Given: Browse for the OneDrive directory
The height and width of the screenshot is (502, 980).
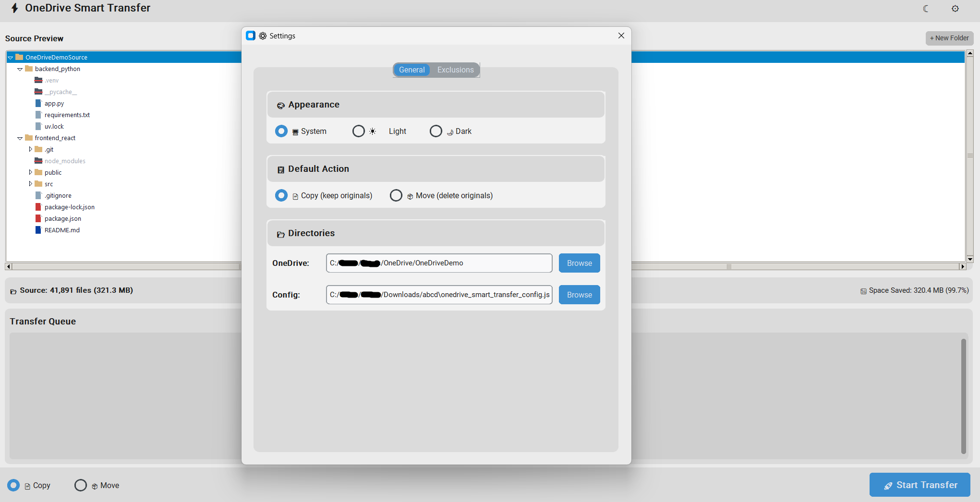Looking at the screenshot, I should pyautogui.click(x=579, y=263).
